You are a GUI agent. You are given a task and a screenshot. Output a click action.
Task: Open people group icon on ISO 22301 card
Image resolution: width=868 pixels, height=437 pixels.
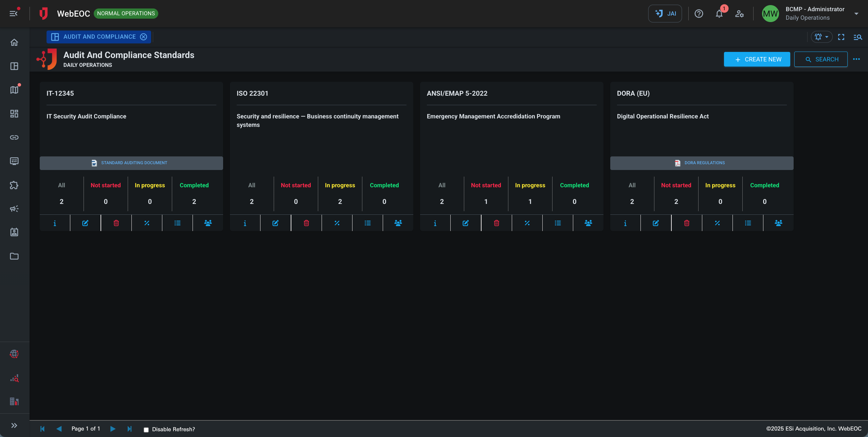tap(398, 223)
